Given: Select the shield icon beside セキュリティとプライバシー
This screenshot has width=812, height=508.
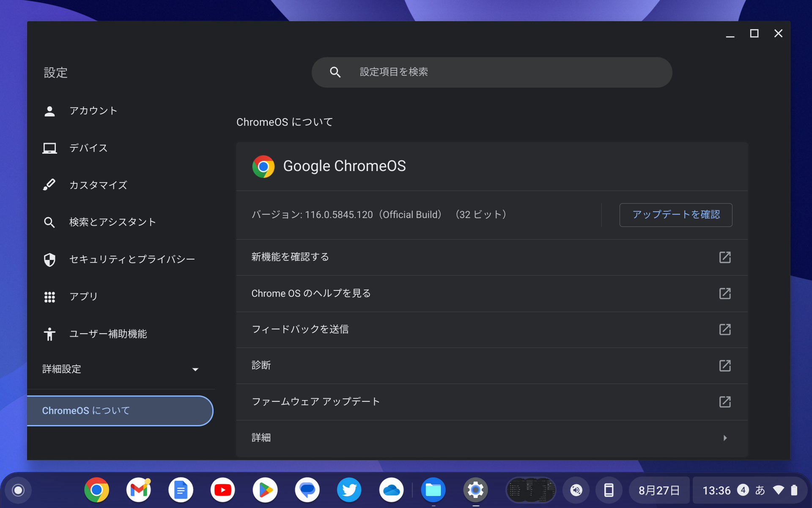Looking at the screenshot, I should pyautogui.click(x=50, y=260).
